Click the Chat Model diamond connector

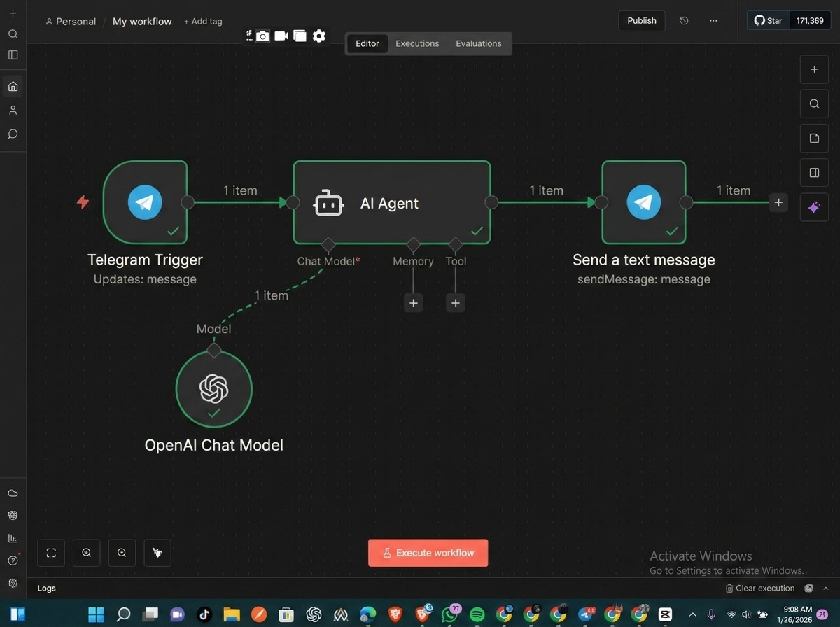328,244
